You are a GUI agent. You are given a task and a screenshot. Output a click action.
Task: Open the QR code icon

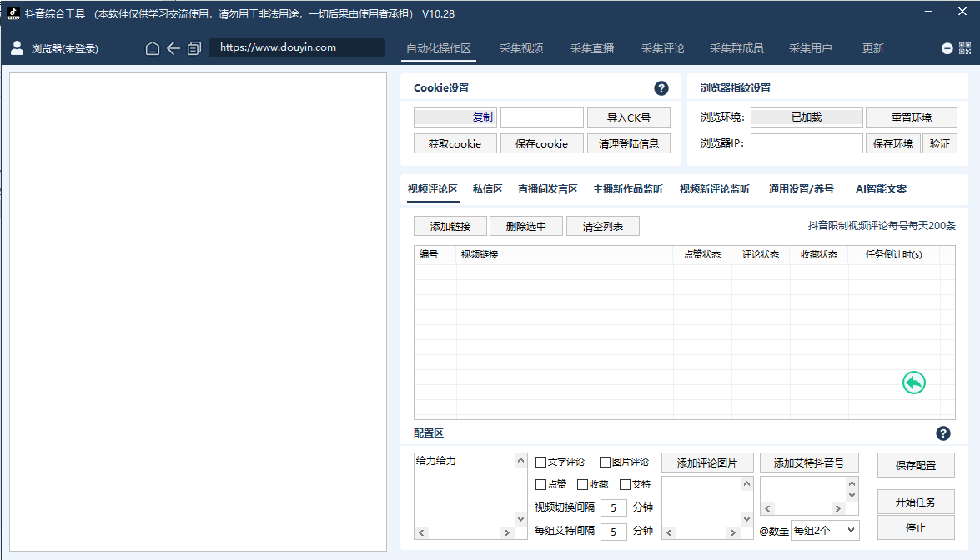coord(965,48)
